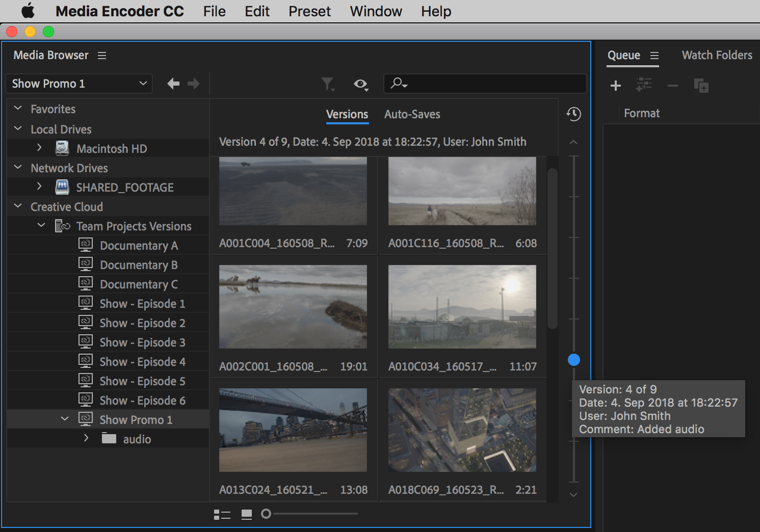Click the Remove minus icon in Queue
This screenshot has width=760, height=532.
click(x=673, y=86)
